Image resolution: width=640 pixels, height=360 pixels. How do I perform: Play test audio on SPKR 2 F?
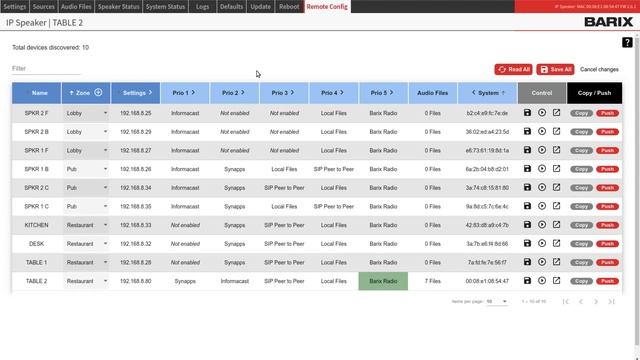point(542,113)
